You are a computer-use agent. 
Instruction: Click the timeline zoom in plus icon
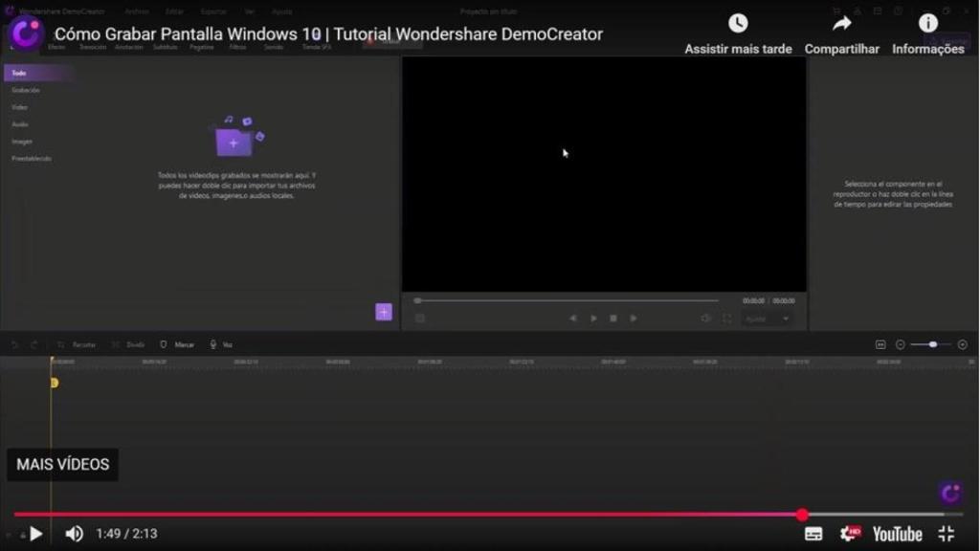[963, 344]
